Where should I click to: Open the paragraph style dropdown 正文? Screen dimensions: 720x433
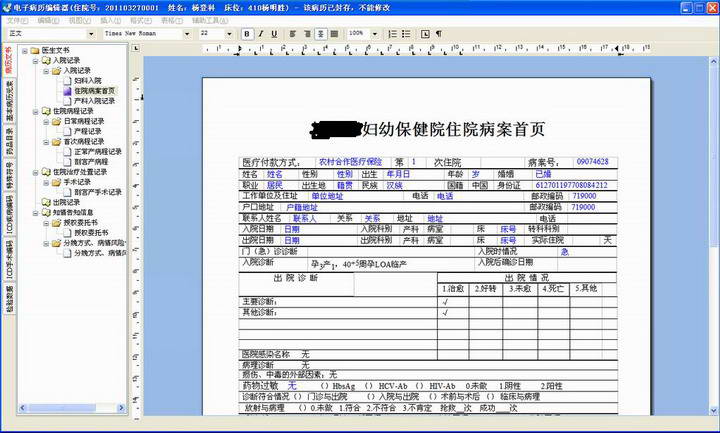click(x=91, y=34)
